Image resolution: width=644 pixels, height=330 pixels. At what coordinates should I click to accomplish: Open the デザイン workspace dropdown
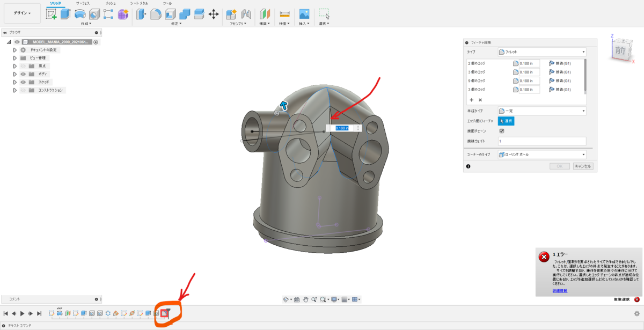pos(22,13)
